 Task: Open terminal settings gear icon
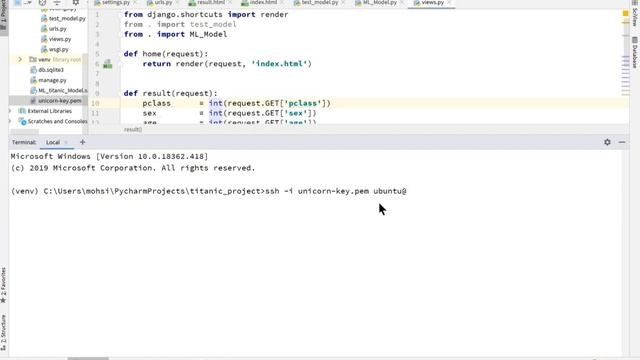click(607, 142)
